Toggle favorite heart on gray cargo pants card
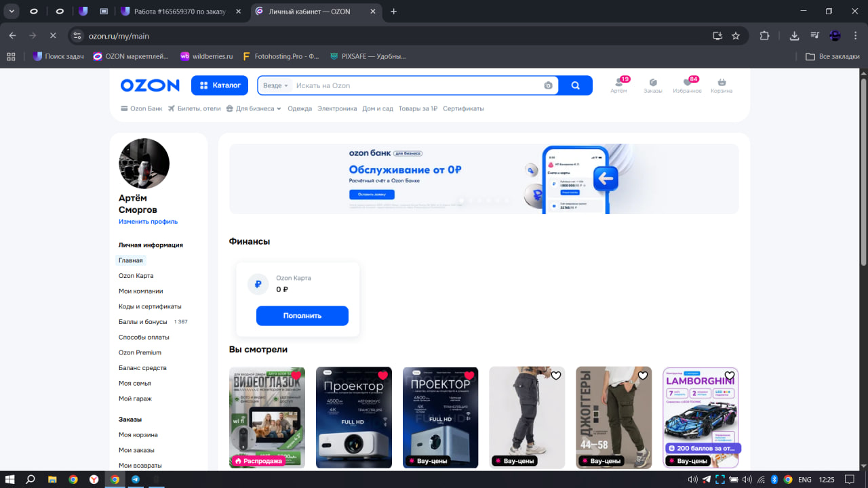This screenshot has height=488, width=868. [x=556, y=375]
